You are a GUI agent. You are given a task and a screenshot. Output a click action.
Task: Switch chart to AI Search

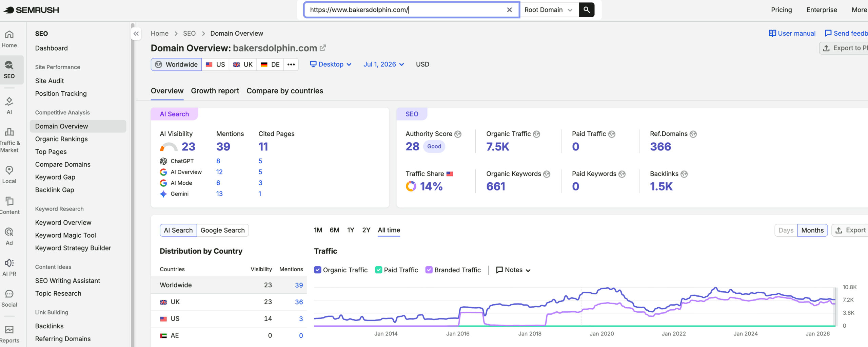(x=178, y=230)
